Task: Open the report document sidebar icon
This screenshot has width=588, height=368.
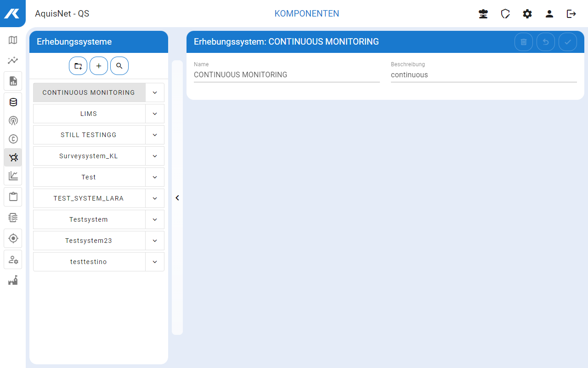Action: (13, 81)
